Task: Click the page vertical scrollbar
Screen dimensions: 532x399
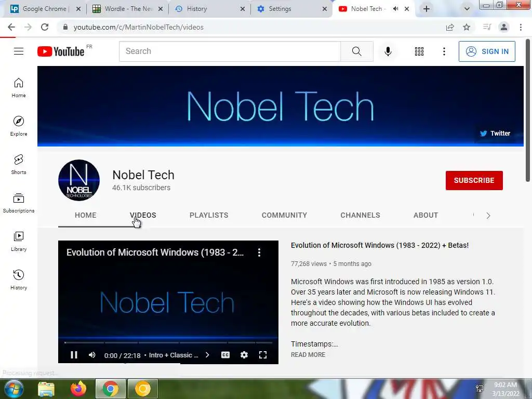Action: (528, 111)
